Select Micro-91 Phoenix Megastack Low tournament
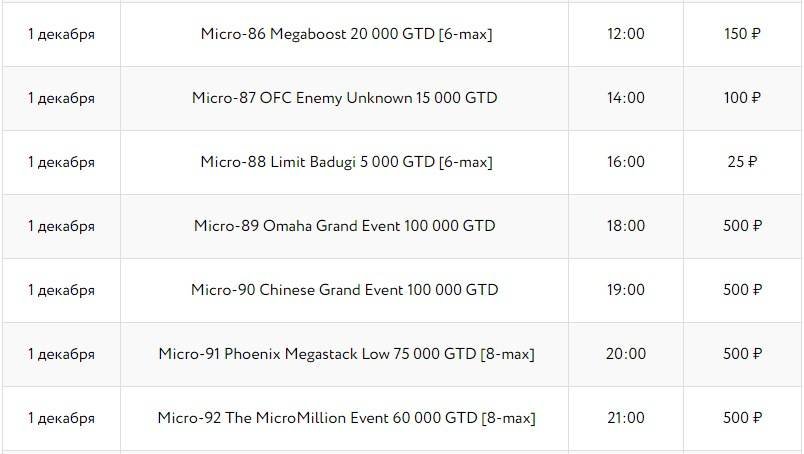Screen dimensions: 804x454 coord(345,354)
